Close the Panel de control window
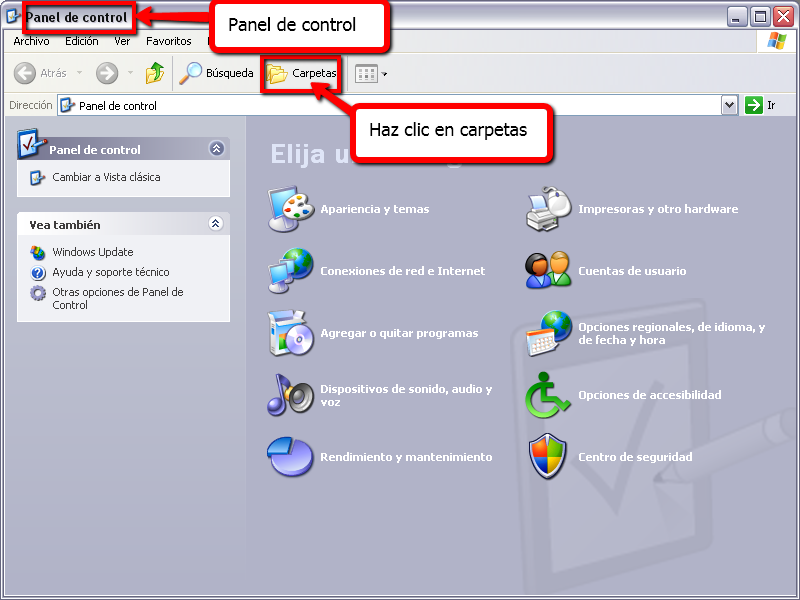The width and height of the screenshot is (800, 600). (783, 17)
